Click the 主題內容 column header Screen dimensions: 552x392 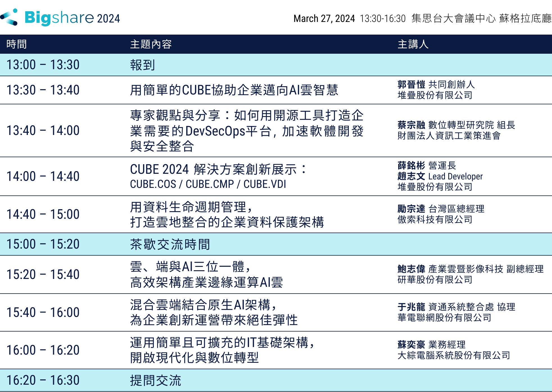[x=151, y=44]
